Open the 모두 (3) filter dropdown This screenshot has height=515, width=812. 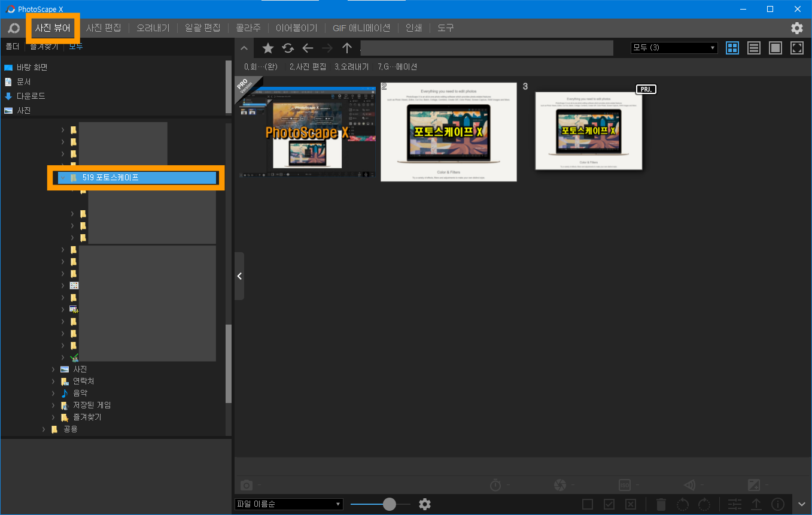click(x=674, y=48)
